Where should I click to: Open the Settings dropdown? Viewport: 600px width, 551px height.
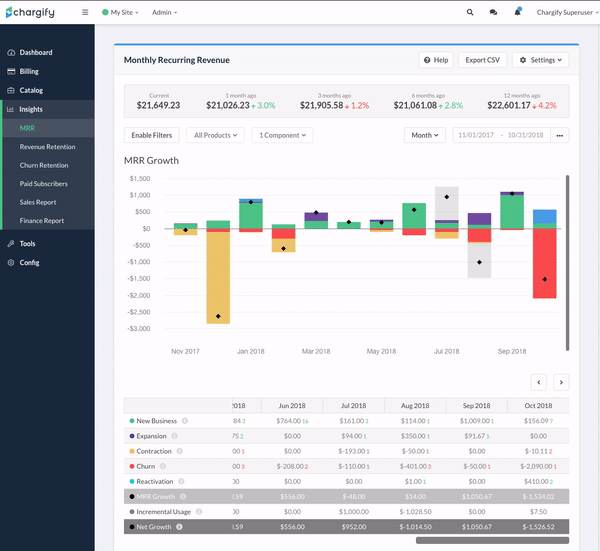(540, 60)
